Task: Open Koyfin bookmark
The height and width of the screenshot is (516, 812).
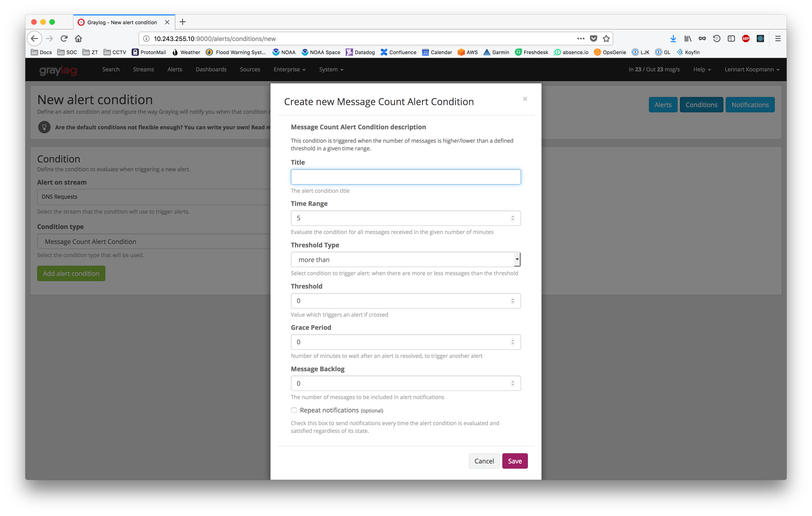Action: pyautogui.click(x=688, y=52)
